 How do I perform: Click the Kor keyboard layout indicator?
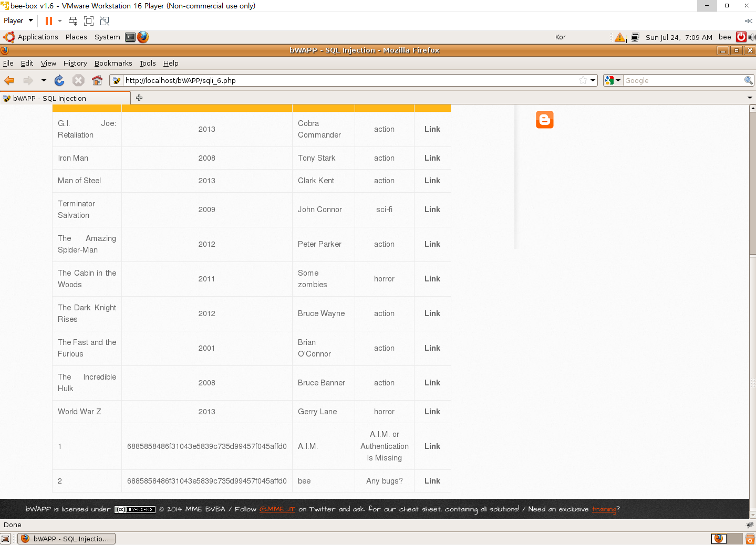pos(561,37)
